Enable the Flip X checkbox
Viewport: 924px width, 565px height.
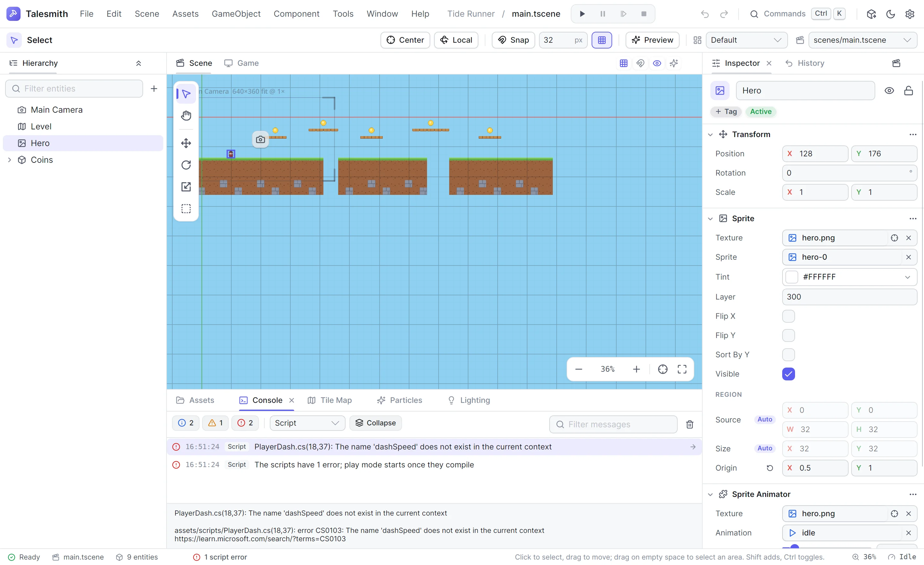click(x=788, y=316)
